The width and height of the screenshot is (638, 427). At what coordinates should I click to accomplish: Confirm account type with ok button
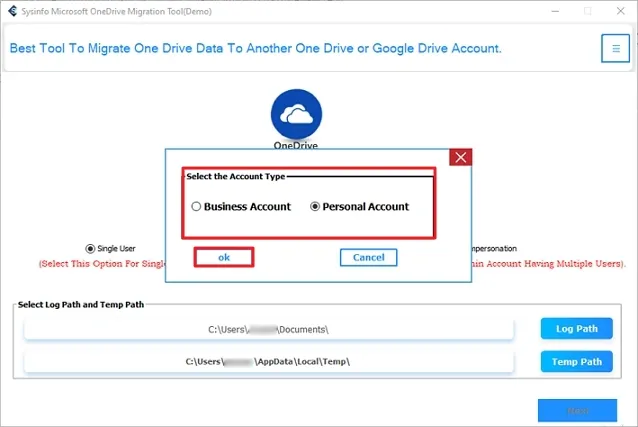coord(224,257)
